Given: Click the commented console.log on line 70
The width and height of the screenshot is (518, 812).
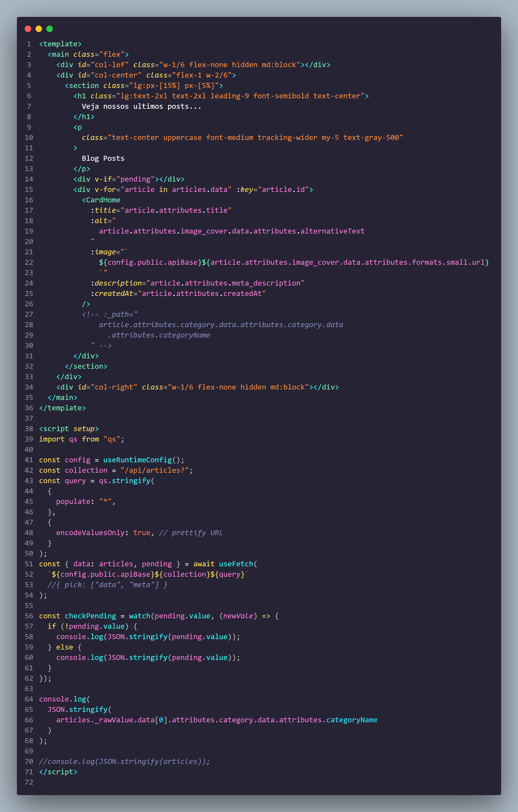Looking at the screenshot, I should [125, 762].
